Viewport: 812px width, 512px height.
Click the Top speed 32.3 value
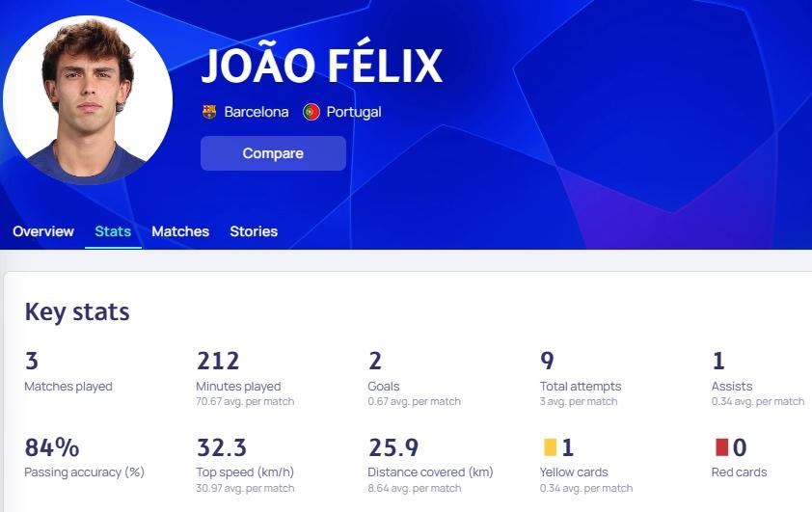222,447
